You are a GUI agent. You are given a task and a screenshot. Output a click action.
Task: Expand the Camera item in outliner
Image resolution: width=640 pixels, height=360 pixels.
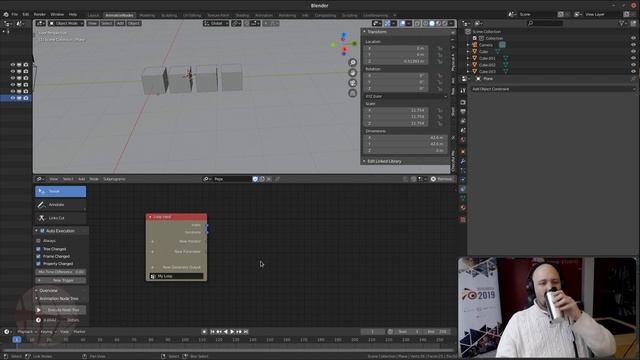[469, 45]
